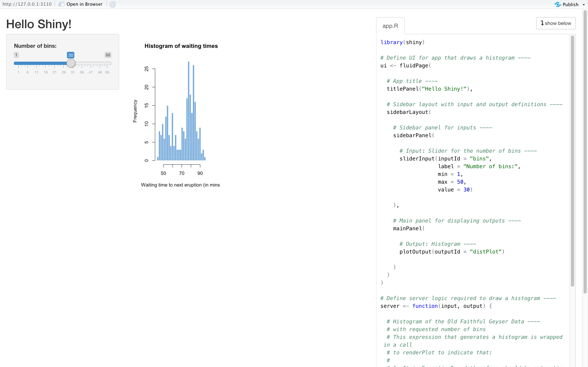Click the Hello Shiny! page title
Image resolution: width=588 pixels, height=367 pixels.
(x=39, y=24)
